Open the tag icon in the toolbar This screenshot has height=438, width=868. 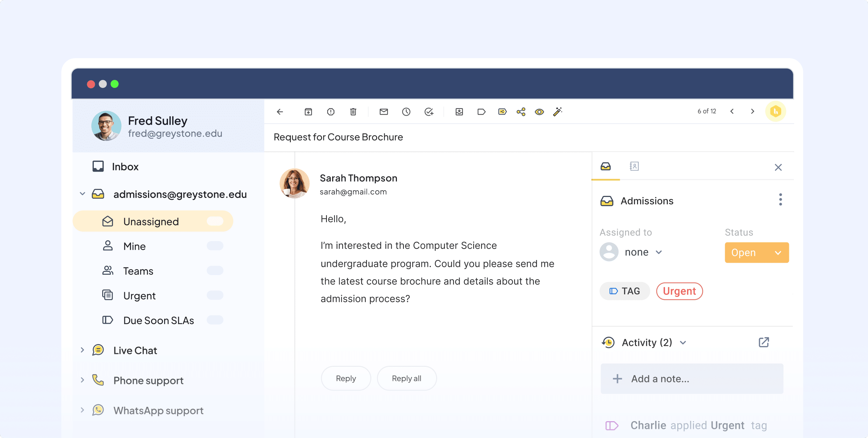(x=482, y=111)
